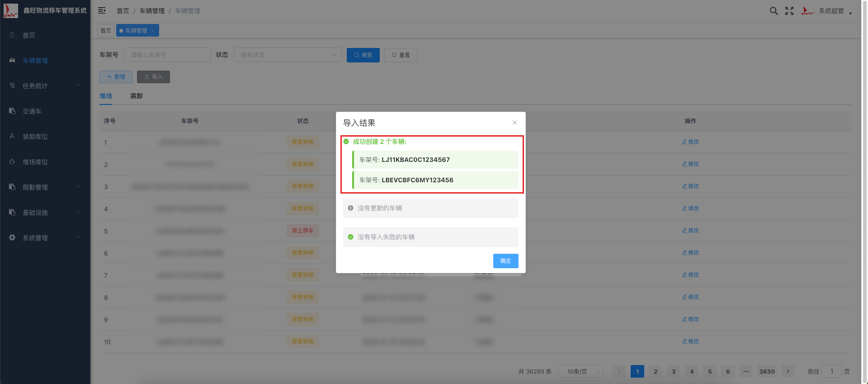This screenshot has height=384, width=868.
Task: Close the 导入结果 dialog with X
Action: tap(514, 123)
